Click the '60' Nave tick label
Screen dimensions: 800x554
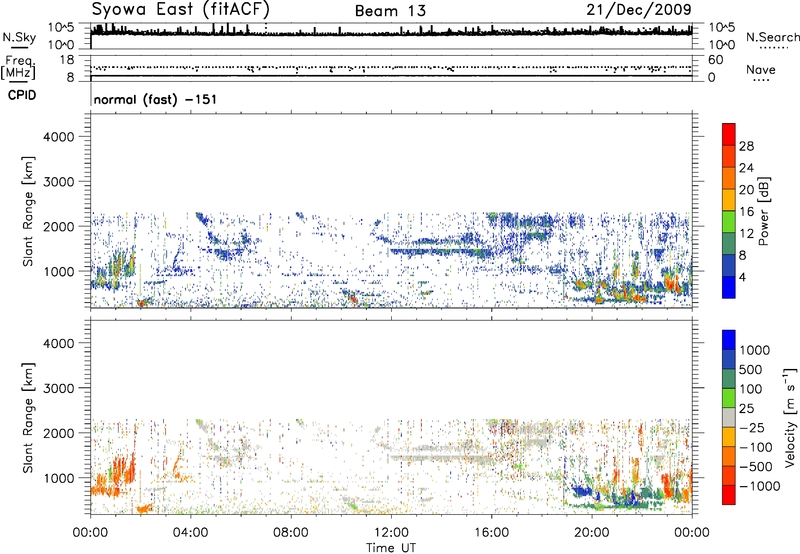click(715, 60)
